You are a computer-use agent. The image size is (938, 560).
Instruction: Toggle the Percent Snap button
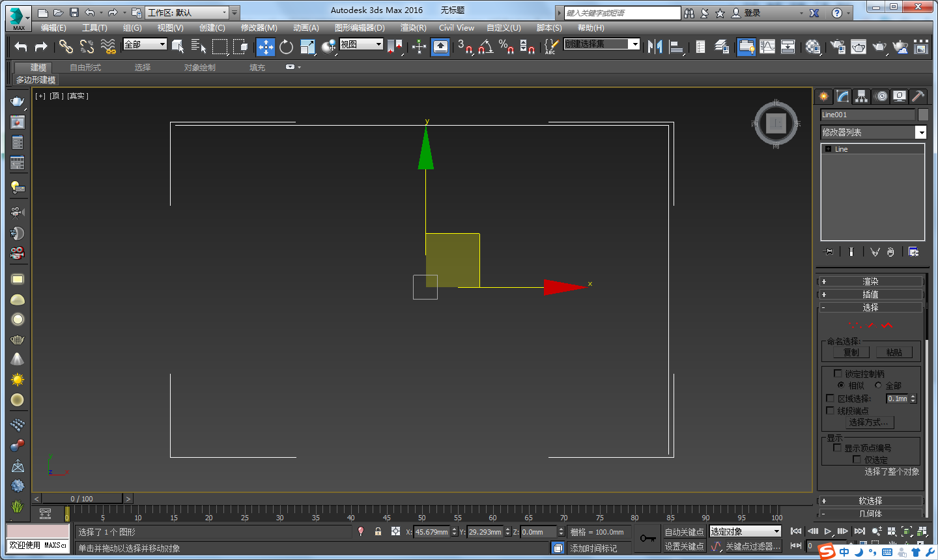[507, 46]
